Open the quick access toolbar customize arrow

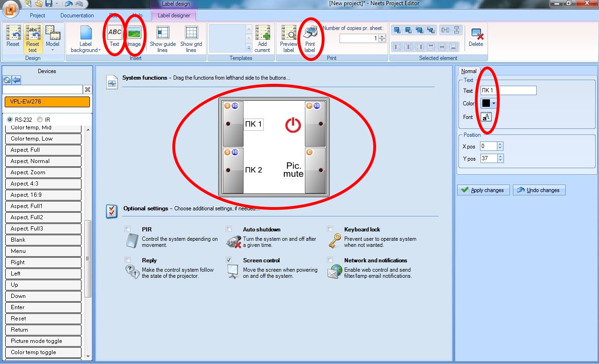coord(58,4)
